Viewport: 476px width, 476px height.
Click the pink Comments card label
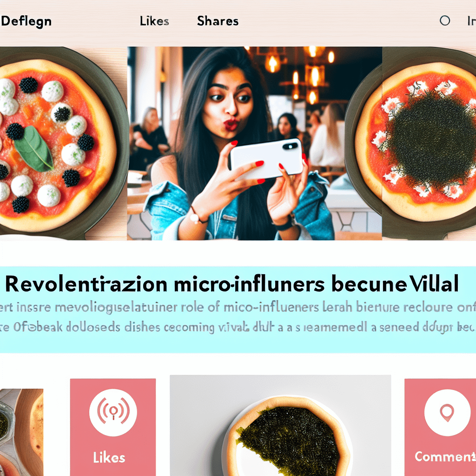click(445, 456)
